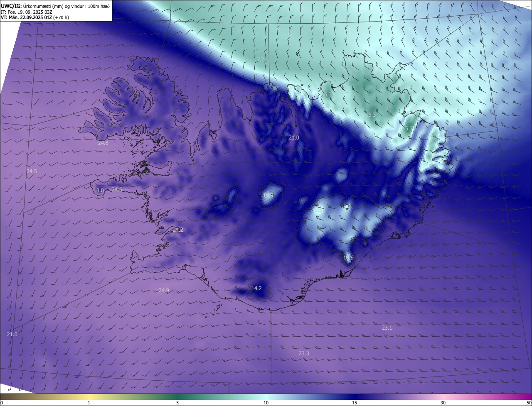Click the 10.9 value label
532x406 pixels.
point(348,258)
